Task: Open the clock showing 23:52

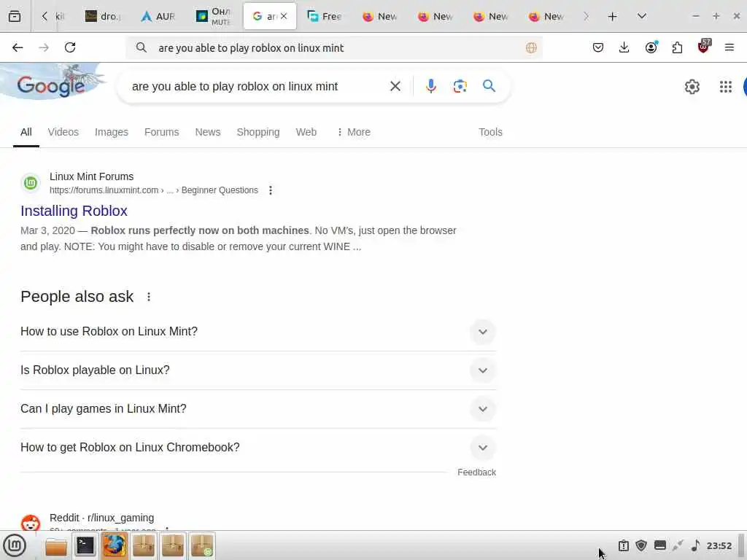Action: click(x=719, y=545)
